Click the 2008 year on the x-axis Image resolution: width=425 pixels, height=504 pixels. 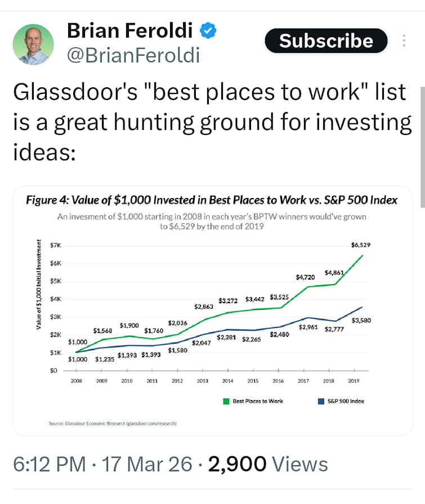click(76, 381)
